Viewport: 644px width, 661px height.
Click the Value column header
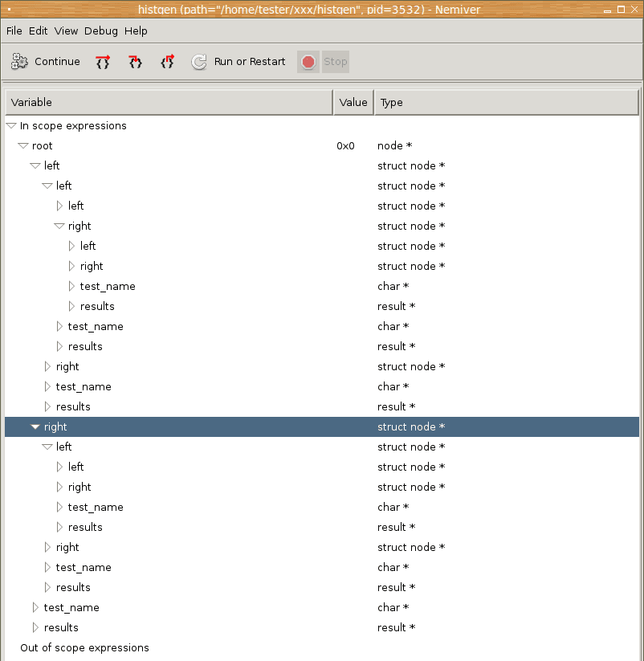point(353,103)
